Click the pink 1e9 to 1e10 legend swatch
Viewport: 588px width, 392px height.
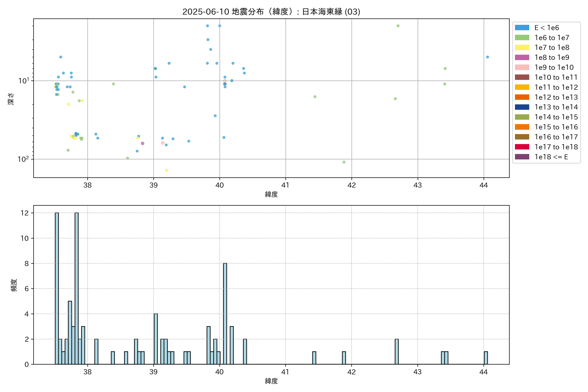point(522,67)
